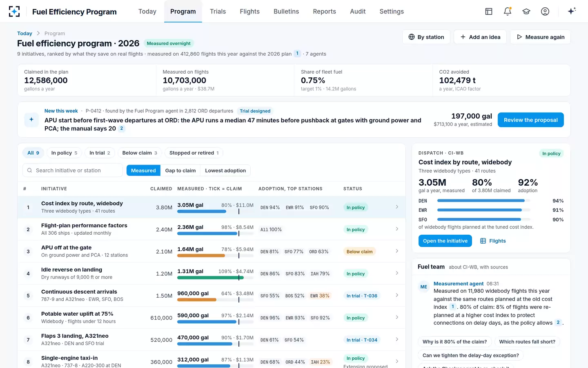Click Review the proposal button
The image size is (588, 368).
pyautogui.click(x=530, y=120)
